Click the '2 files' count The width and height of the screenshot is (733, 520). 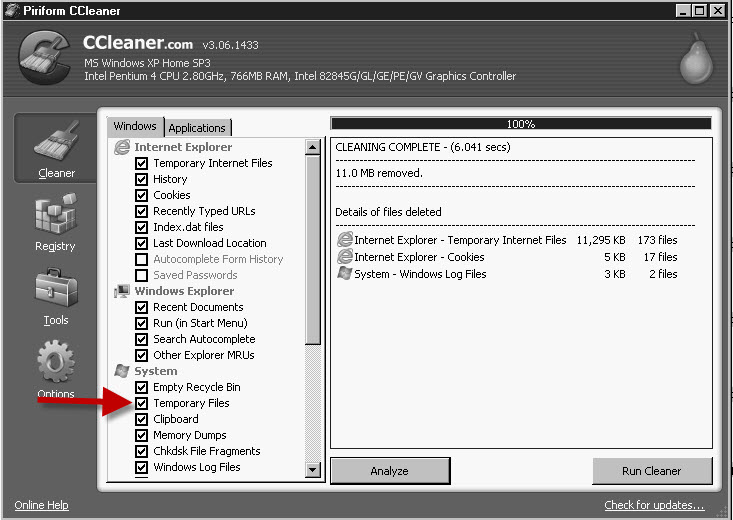(663, 274)
